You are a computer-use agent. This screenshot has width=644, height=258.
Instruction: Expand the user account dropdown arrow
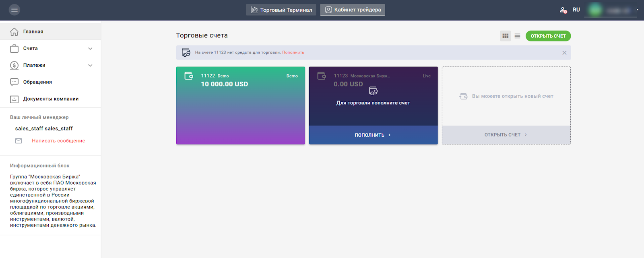637,10
